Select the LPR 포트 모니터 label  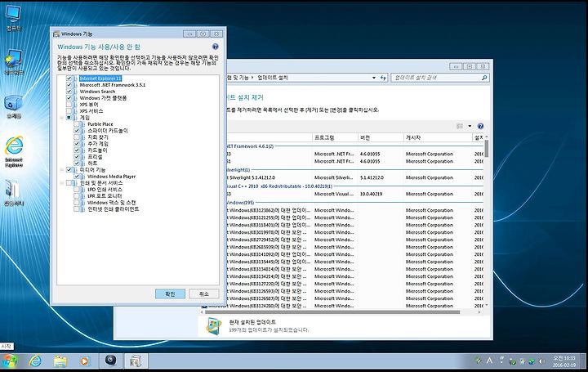[x=105, y=196]
